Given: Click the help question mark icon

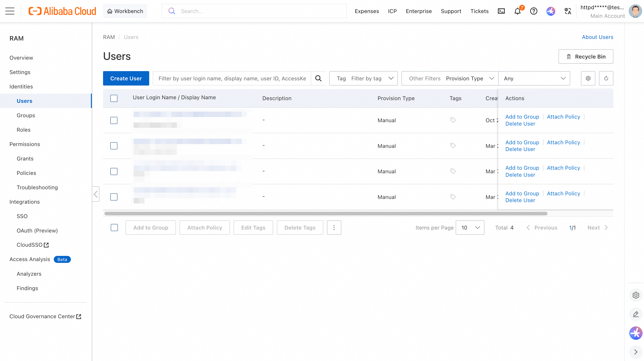Looking at the screenshot, I should click(534, 11).
